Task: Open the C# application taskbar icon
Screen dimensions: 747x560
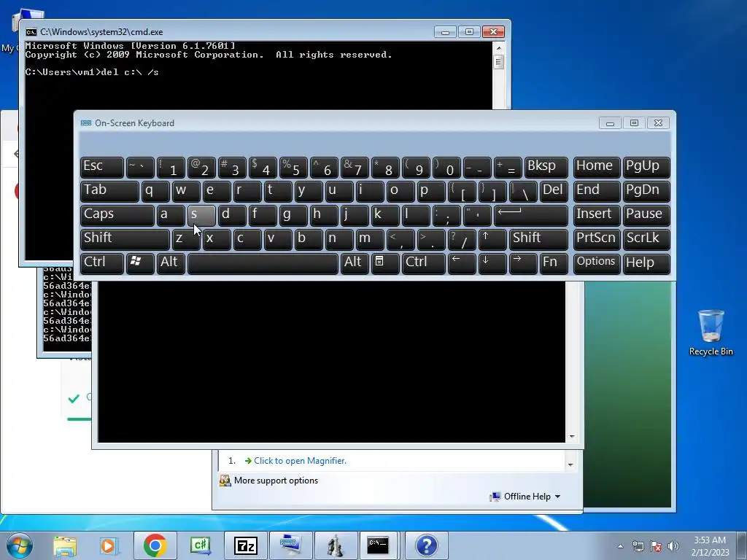Action: 200,545
